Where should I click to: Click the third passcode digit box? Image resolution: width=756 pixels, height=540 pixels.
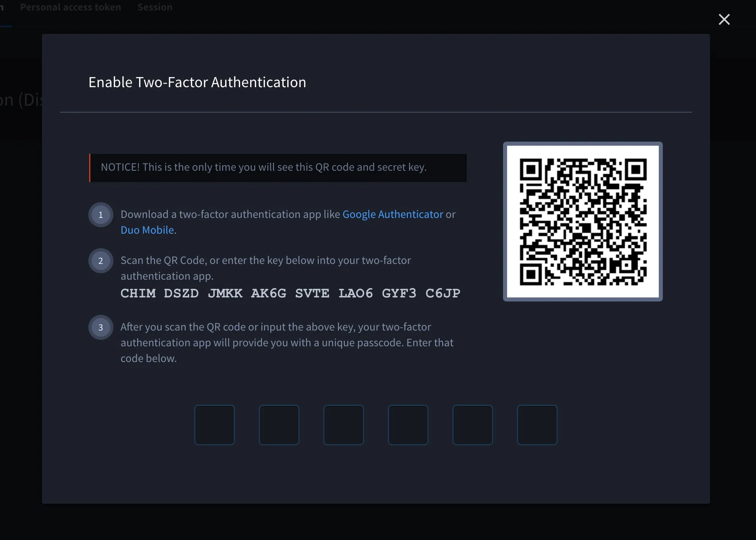344,425
